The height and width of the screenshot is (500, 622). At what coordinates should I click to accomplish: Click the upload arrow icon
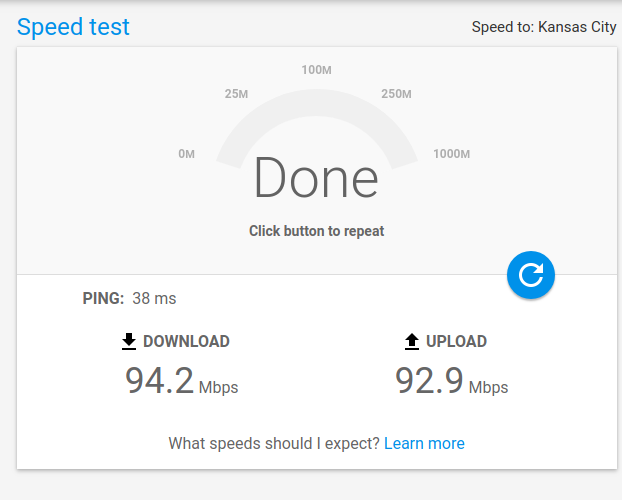(412, 341)
